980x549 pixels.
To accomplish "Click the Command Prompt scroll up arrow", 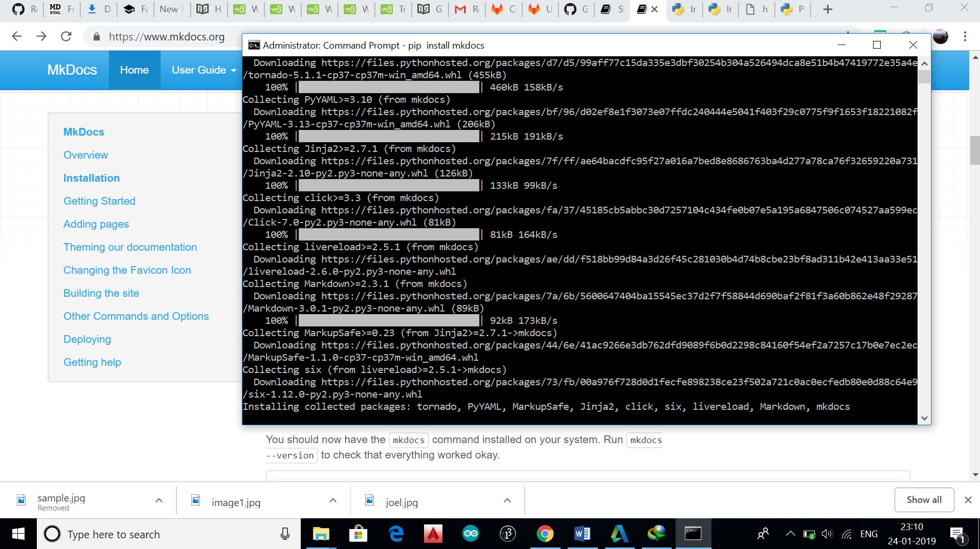I will [x=924, y=63].
